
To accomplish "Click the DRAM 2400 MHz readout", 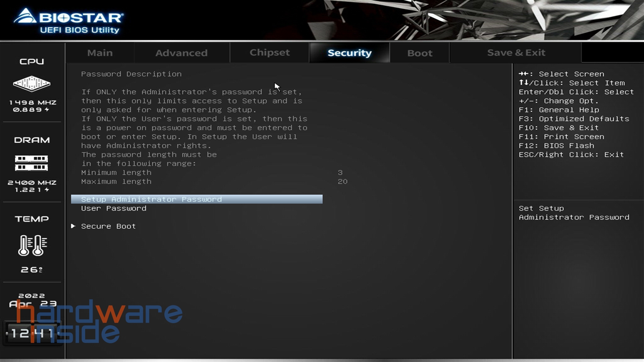I will coord(32,183).
